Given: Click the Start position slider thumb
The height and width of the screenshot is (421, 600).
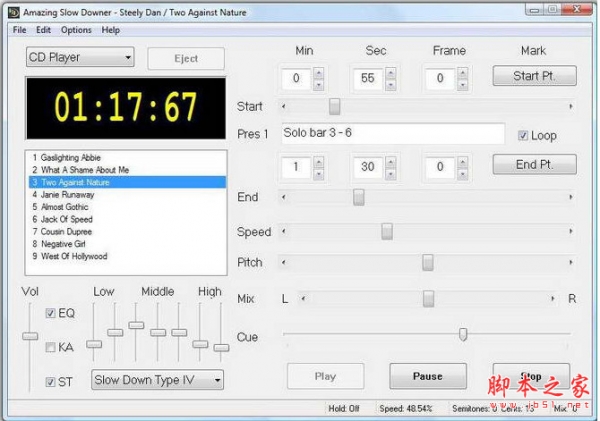Looking at the screenshot, I should 334,106.
